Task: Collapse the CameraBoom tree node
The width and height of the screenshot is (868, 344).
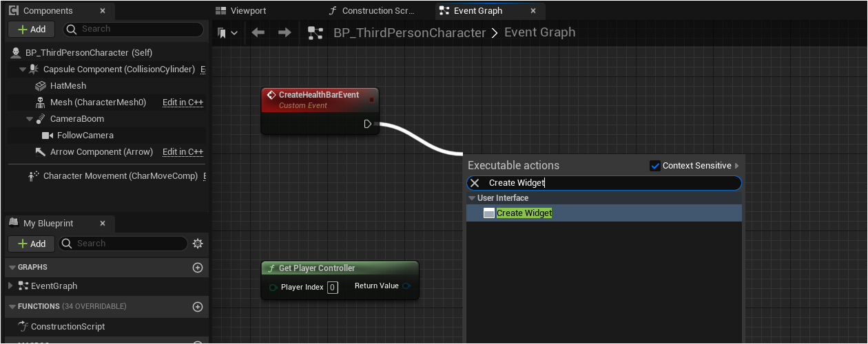Action: click(30, 119)
